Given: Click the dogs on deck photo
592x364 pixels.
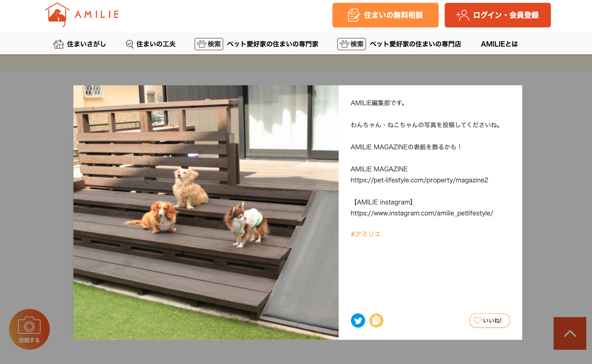Looking at the screenshot, I should (206, 212).
